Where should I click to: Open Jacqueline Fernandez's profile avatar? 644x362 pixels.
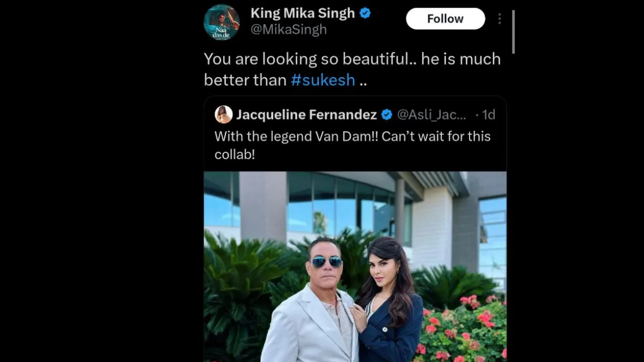(x=224, y=114)
